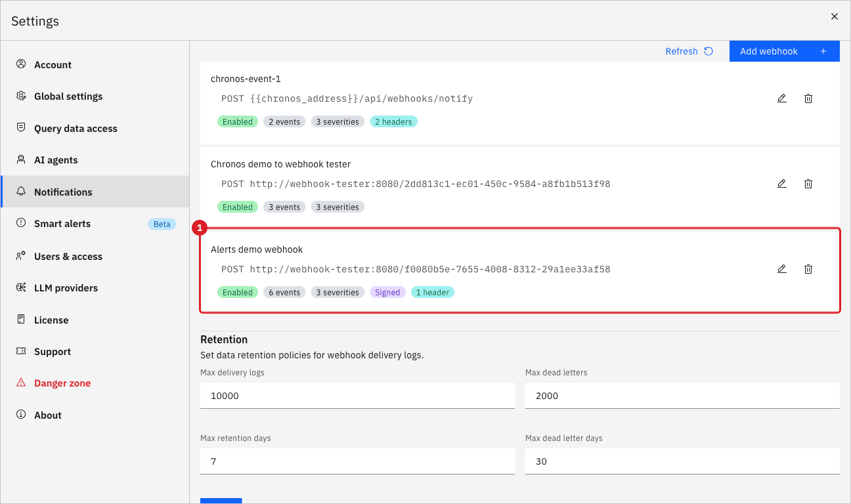Click the Retention section heading
The width and height of the screenshot is (851, 504).
click(224, 339)
